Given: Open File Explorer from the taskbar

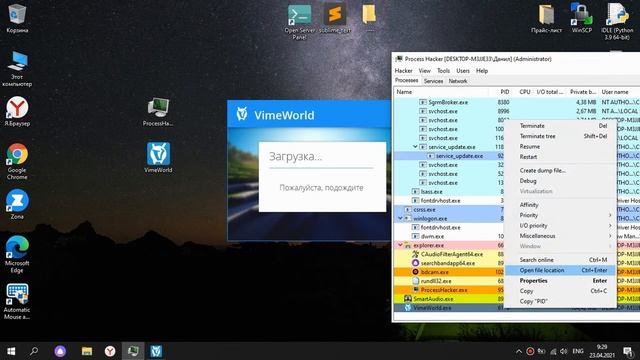Looking at the screenshot, I should 87,351.
